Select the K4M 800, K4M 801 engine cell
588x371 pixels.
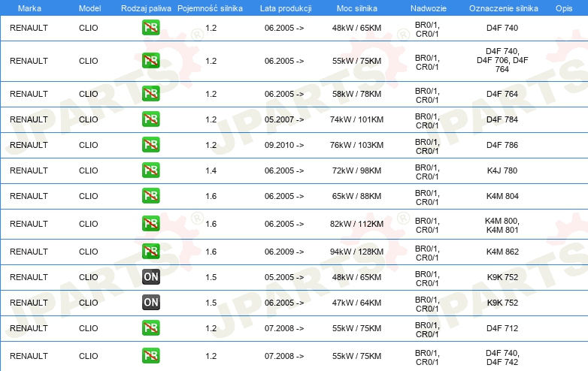coord(502,225)
